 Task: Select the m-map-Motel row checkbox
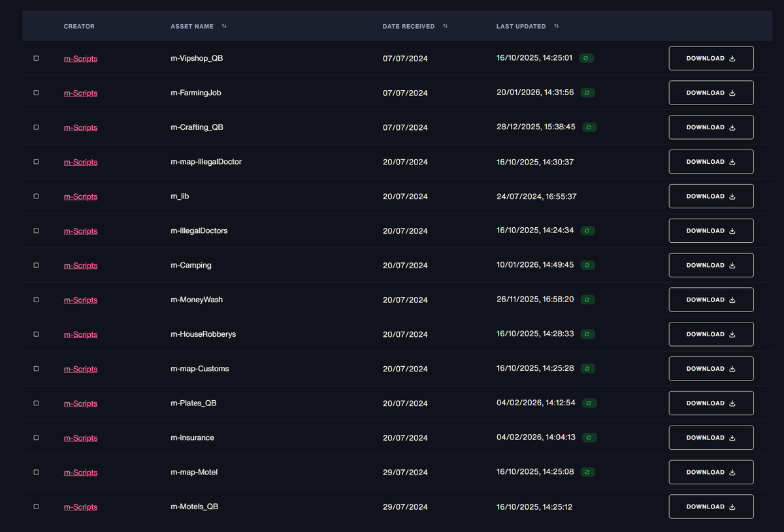pos(36,472)
